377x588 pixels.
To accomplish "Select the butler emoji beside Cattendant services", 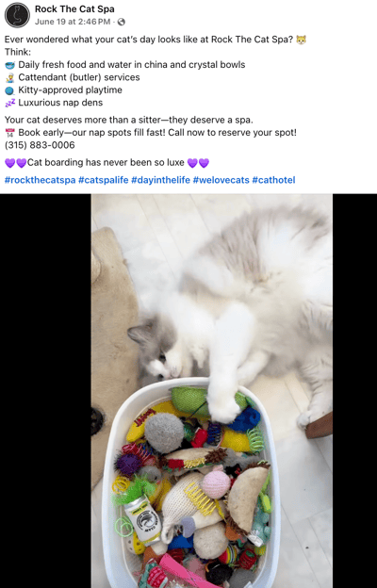I will (9, 77).
